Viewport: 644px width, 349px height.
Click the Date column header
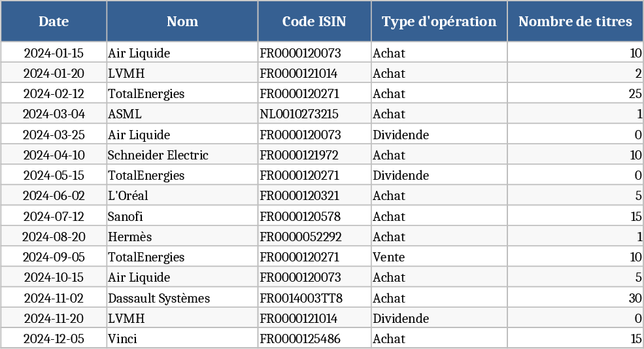[x=54, y=22]
